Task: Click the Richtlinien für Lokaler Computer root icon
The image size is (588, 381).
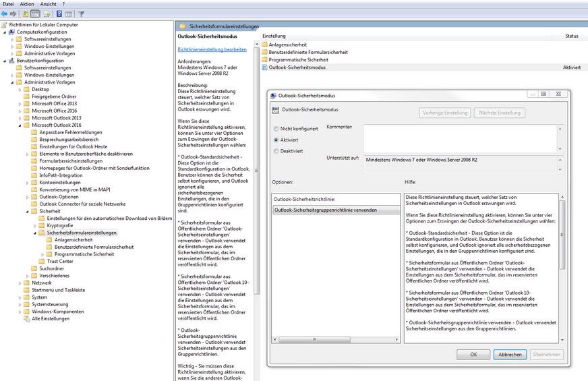Action: [4, 25]
